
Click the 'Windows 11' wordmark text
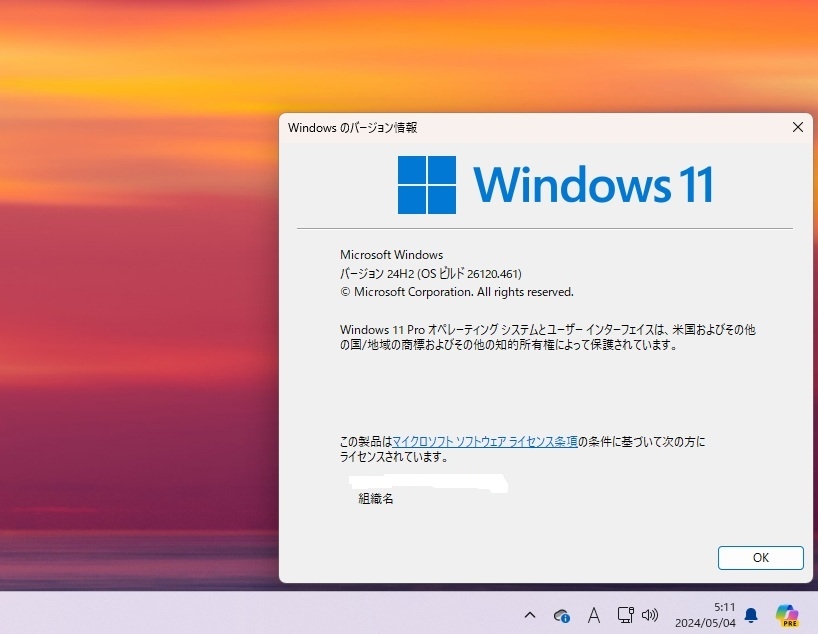click(x=593, y=185)
